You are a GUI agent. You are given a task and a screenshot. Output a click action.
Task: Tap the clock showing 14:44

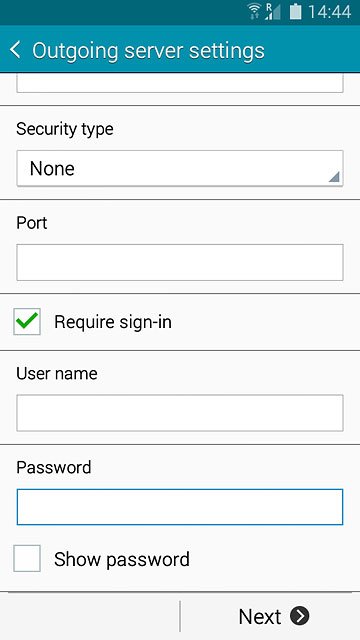pyautogui.click(x=329, y=11)
